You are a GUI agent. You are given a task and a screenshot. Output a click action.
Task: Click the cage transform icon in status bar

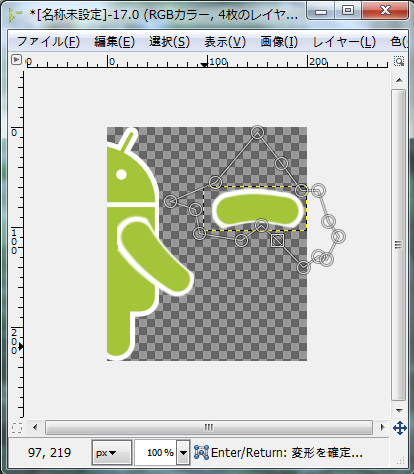[x=201, y=452]
